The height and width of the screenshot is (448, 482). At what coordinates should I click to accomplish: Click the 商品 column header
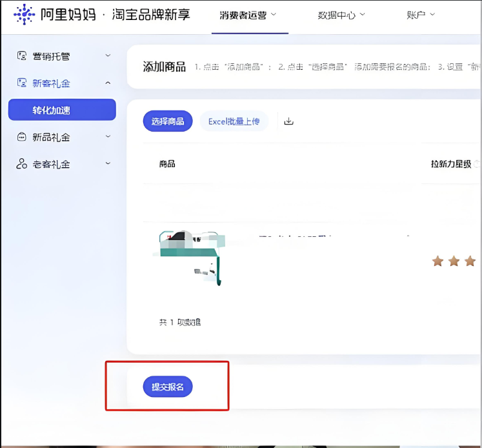pos(167,164)
